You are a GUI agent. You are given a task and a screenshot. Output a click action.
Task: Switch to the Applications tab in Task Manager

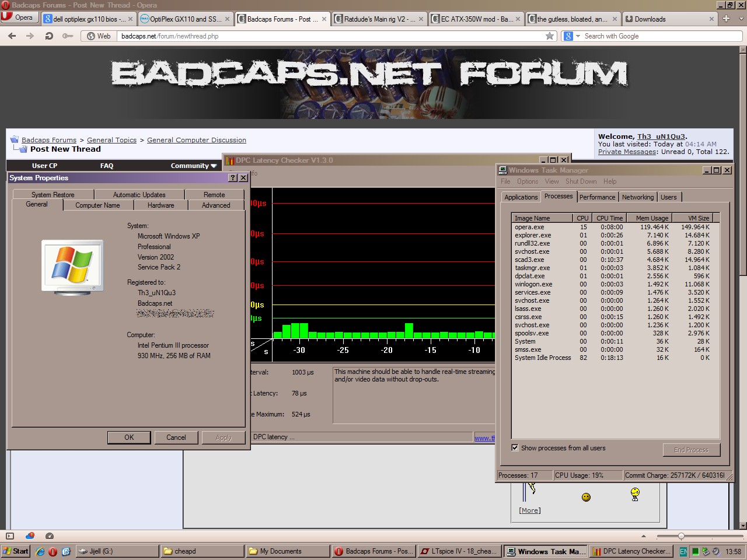(x=521, y=197)
